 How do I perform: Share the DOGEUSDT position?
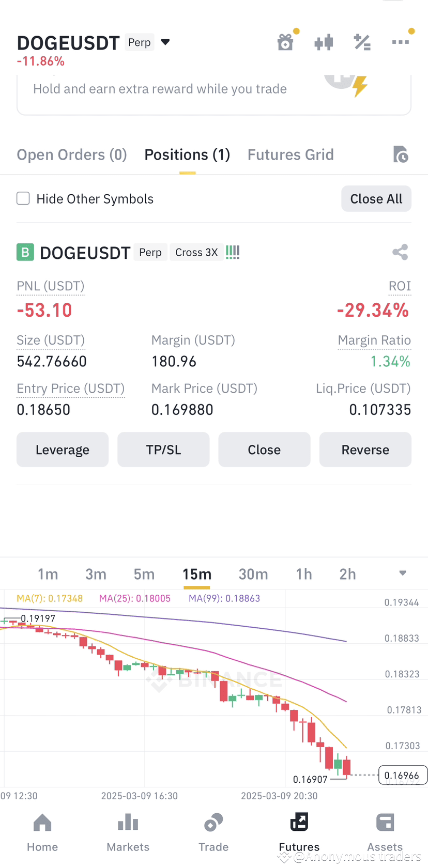[x=400, y=252]
